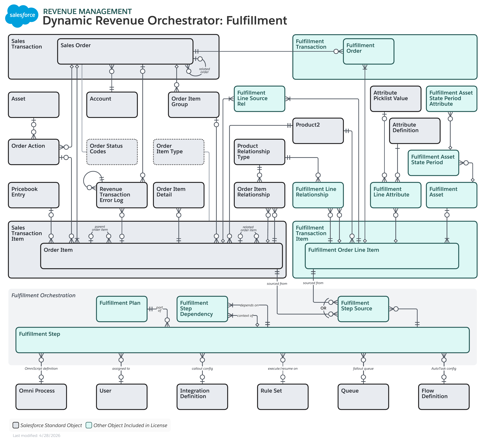This screenshot has height=448, width=484.
Task: Click the Fulfillment Step Source box
Action: click(363, 309)
